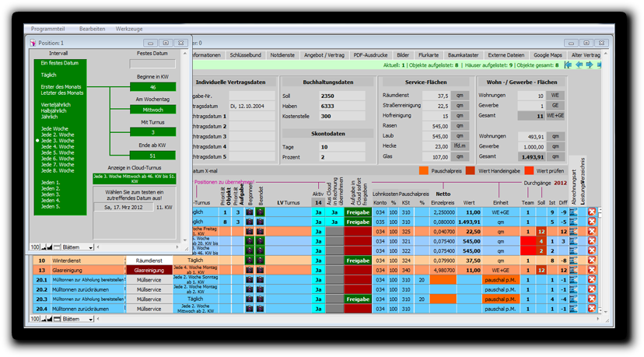Screen dimensions: 644x357
Task: Click Wert prüfen red color swatch
Action: pyautogui.click(x=529, y=170)
